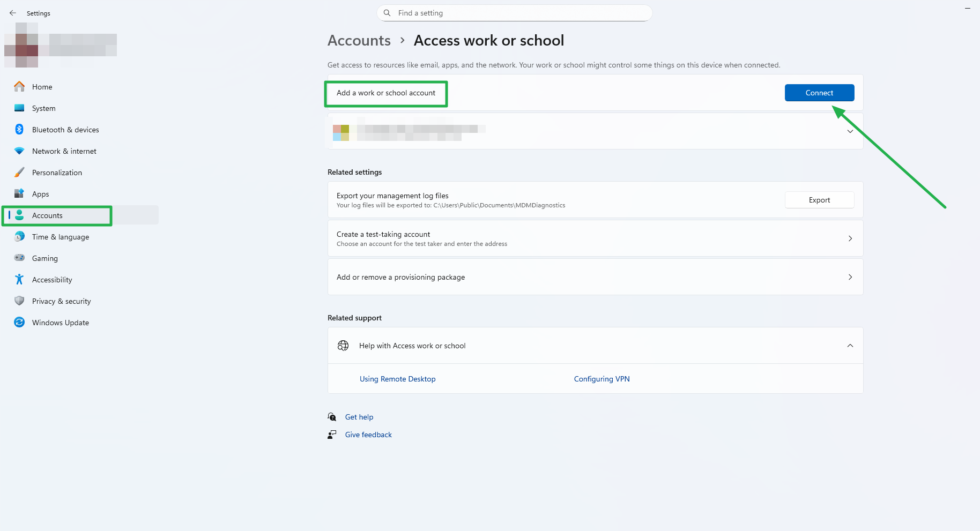Screen dimensions: 980x531
Task: Open Gaming settings
Action: pyautogui.click(x=45, y=258)
